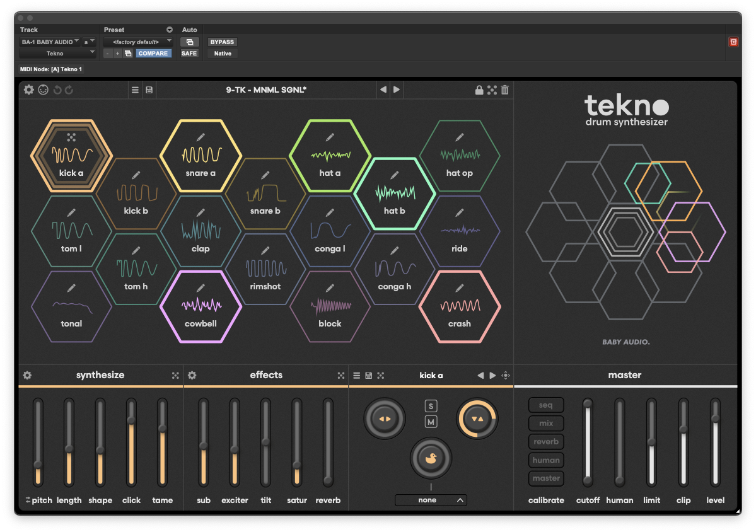
Task: Enable the SAFE automation button
Action: 189,54
